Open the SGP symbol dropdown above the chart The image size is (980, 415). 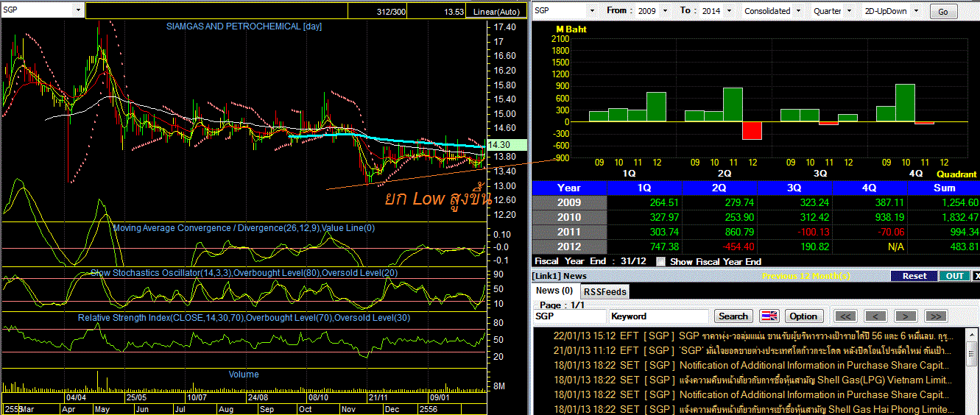(x=78, y=10)
